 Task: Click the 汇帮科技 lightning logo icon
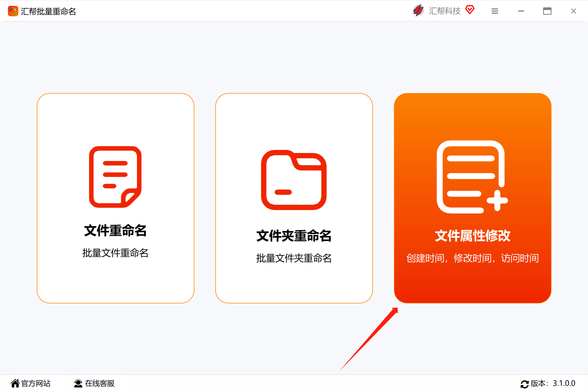click(418, 11)
